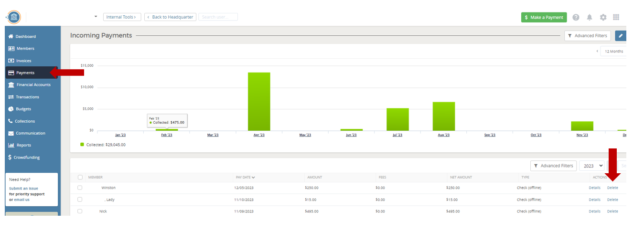Select the checkbox for Nick's payment
This screenshot has height=231, width=644.
point(80,211)
